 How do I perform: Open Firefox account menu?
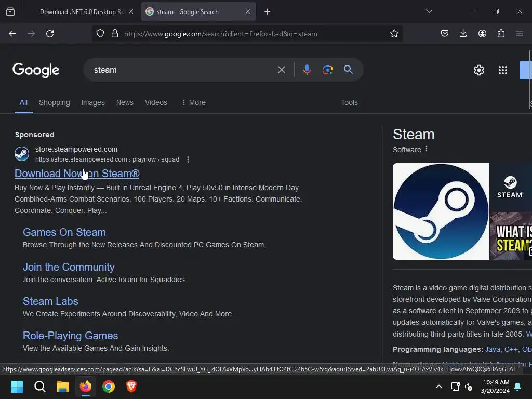coord(482,34)
